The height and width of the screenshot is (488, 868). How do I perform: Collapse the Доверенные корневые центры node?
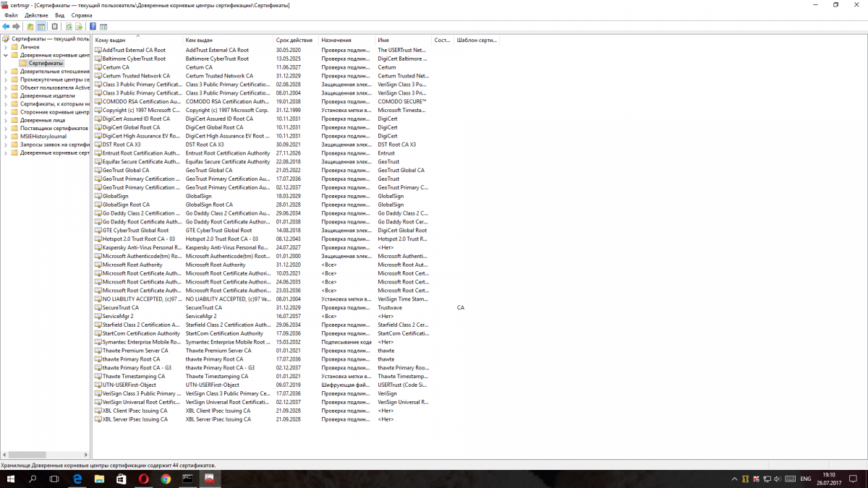point(6,55)
